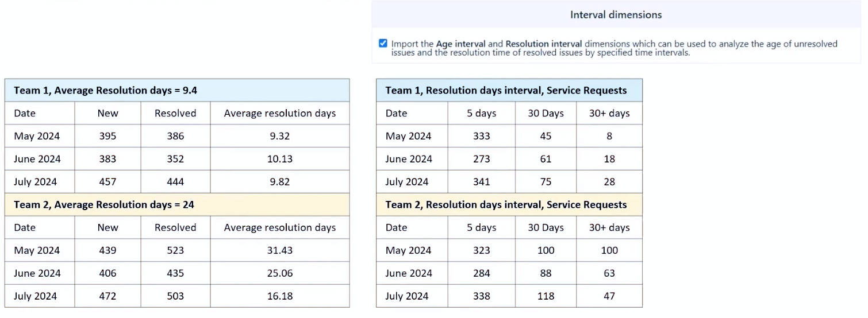Toggle the Import interval dimensions checkbox

coord(383,44)
